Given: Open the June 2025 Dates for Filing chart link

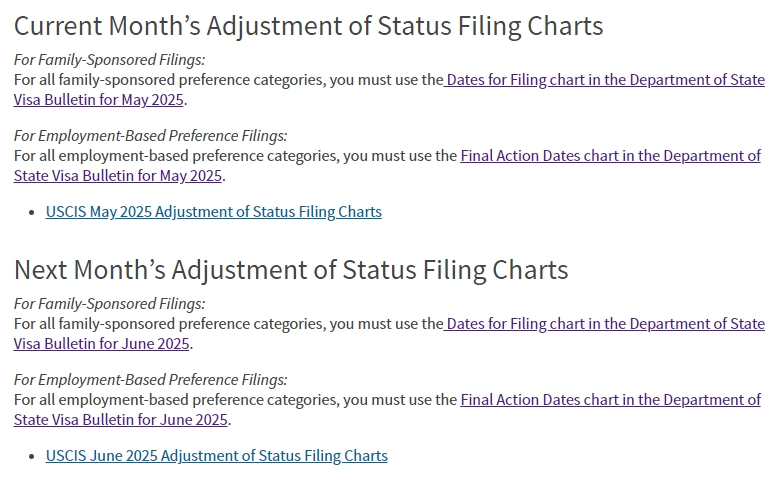Looking at the screenshot, I should tap(604, 324).
